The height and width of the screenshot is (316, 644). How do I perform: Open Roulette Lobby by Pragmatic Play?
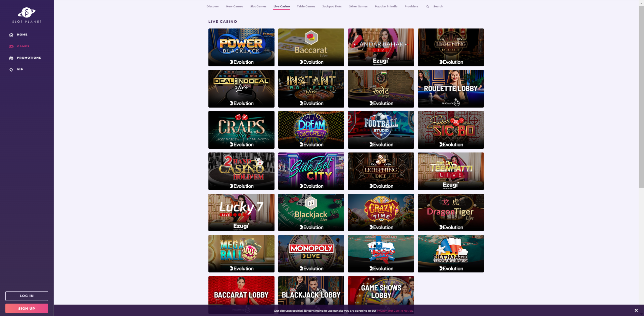tap(451, 88)
